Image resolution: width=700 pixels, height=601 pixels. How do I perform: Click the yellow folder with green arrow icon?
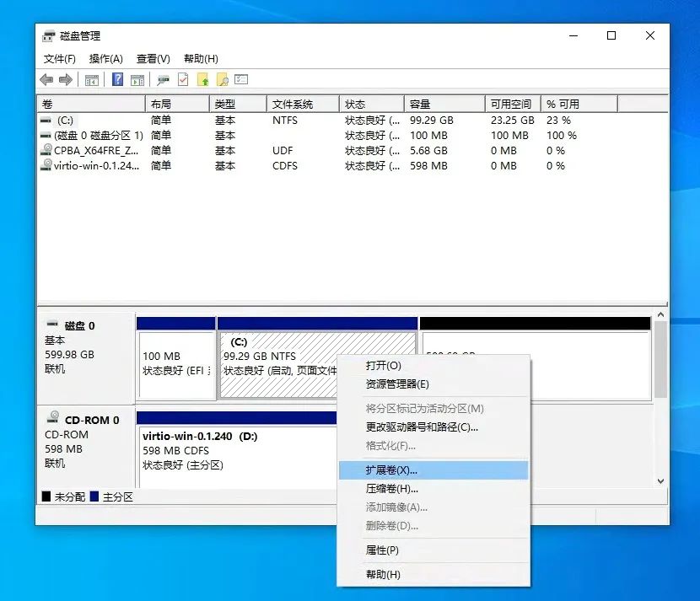203,80
